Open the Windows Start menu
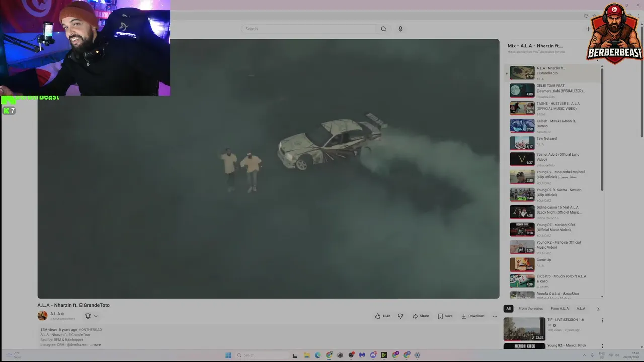644x362 pixels. [228, 355]
